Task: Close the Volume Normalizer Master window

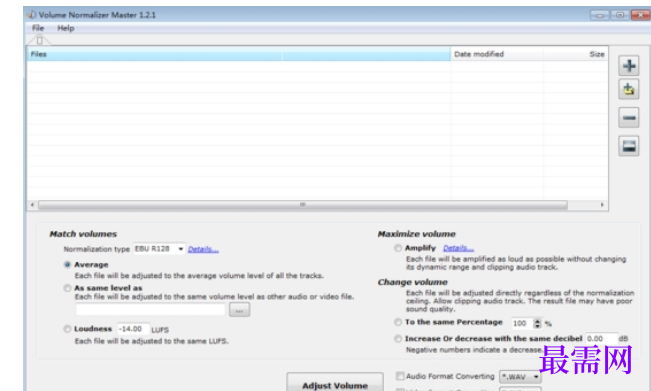Action: pos(641,15)
